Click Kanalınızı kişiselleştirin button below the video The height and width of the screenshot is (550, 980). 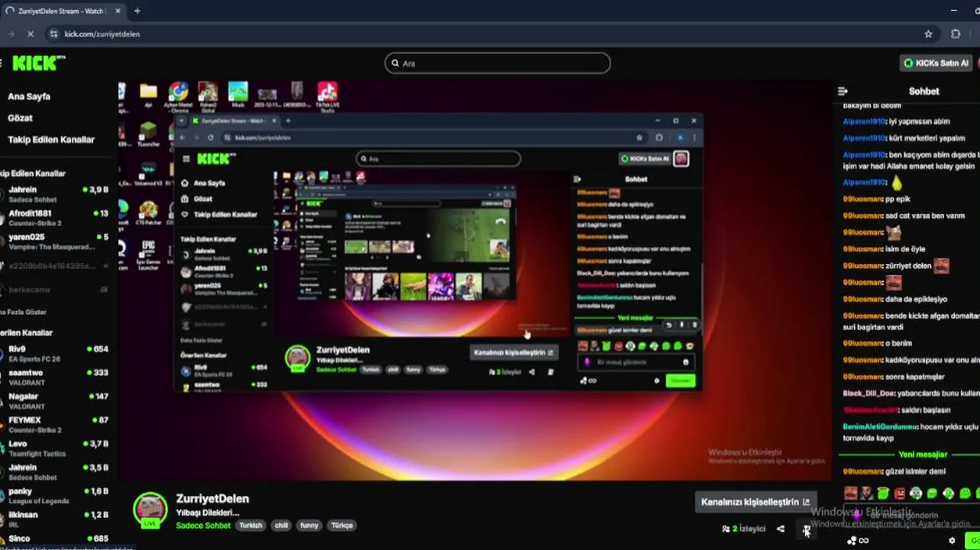click(x=755, y=502)
